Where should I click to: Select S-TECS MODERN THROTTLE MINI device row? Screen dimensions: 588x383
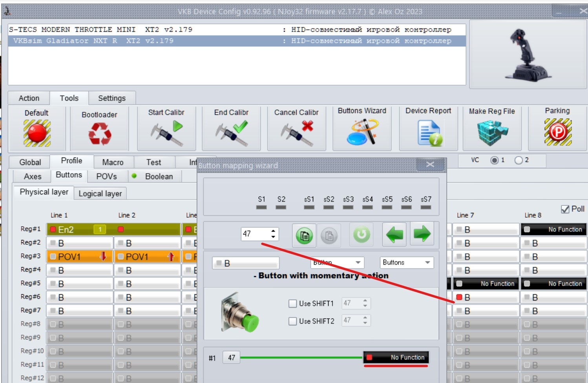click(237, 29)
